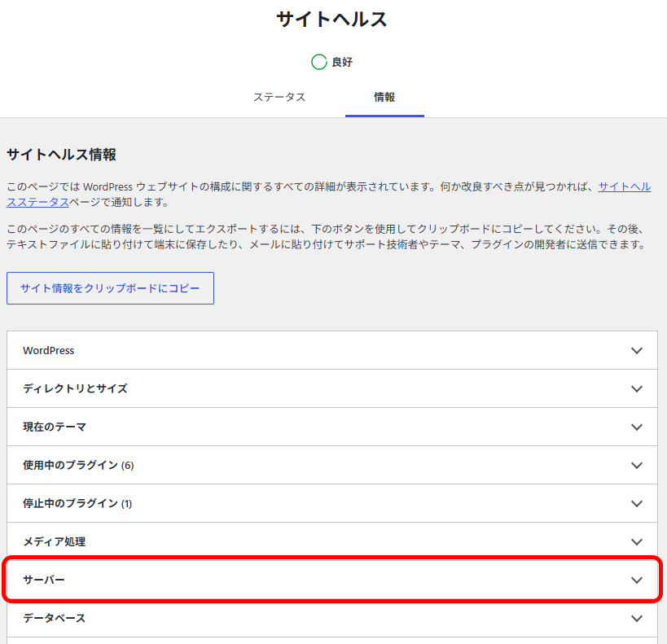Click サイト情報をクリップボードにコピー button
Image resolution: width=667 pixels, height=644 pixels.
[x=110, y=288]
